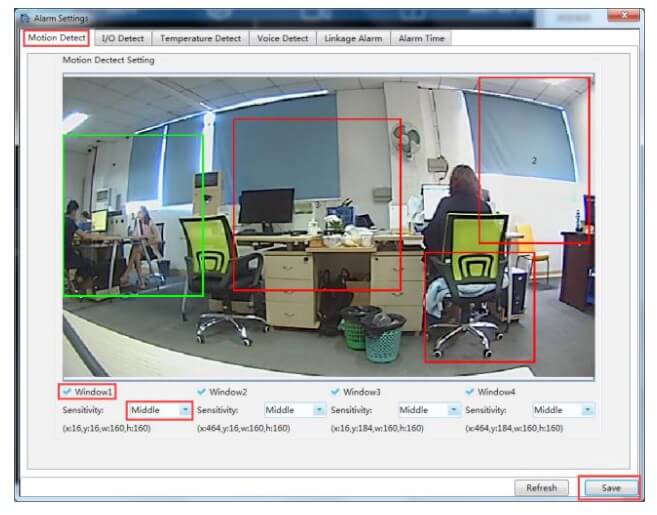Viewport: 657px width, 515px height.
Task: Toggle the Window2 checkbox
Action: pyautogui.click(x=201, y=392)
